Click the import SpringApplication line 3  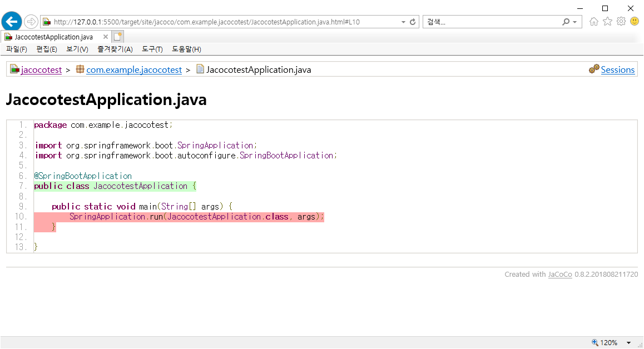coord(146,146)
